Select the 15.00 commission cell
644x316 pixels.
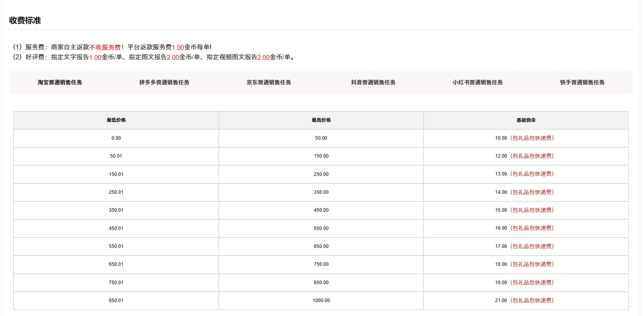524,210
